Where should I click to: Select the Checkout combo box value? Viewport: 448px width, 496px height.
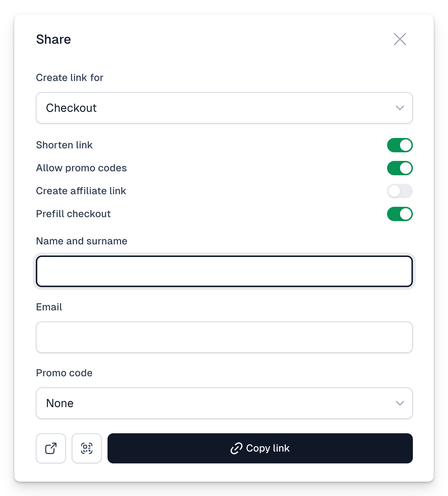pos(224,108)
